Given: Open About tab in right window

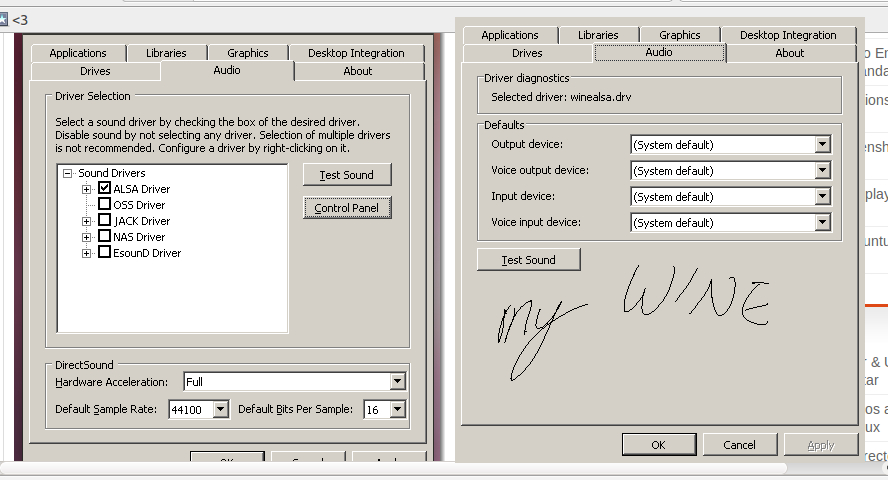Looking at the screenshot, I should click(x=789, y=53).
